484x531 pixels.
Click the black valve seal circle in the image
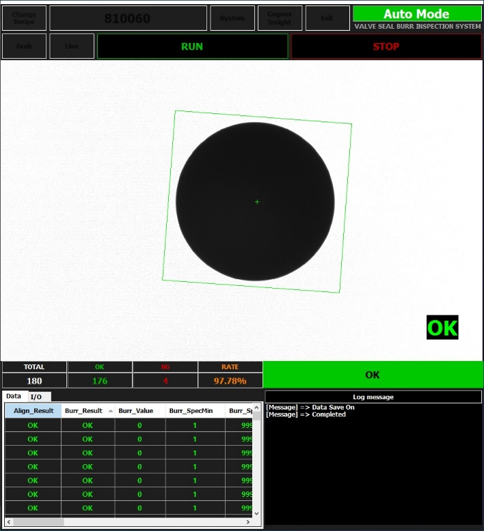255,201
